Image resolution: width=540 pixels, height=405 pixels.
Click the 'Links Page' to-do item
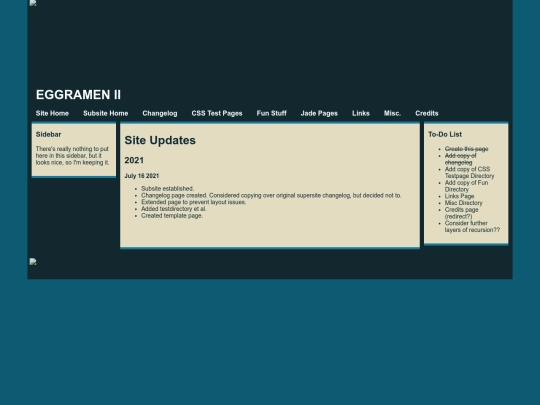click(x=459, y=196)
